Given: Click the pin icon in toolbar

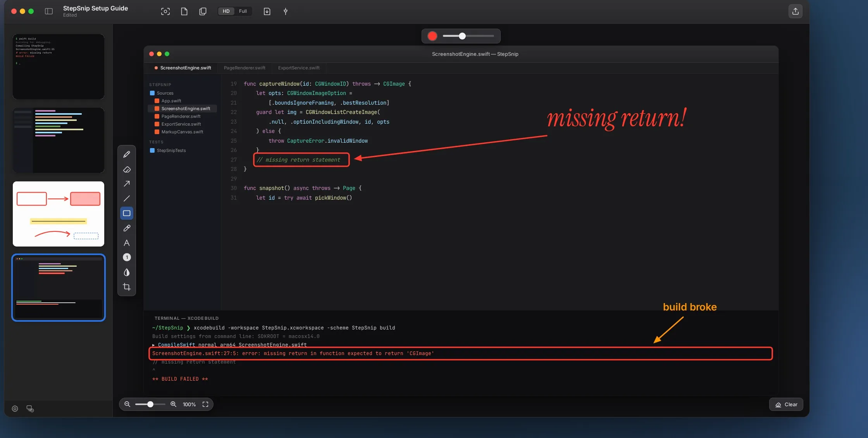Looking at the screenshot, I should (286, 11).
